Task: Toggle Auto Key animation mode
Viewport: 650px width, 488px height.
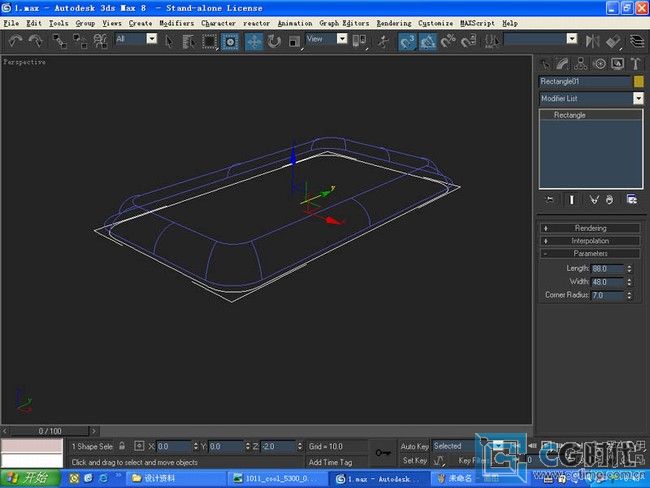Action: pos(414,446)
